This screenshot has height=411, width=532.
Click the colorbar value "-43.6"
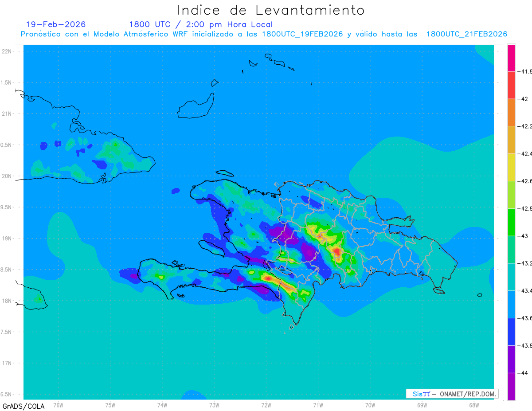click(525, 318)
